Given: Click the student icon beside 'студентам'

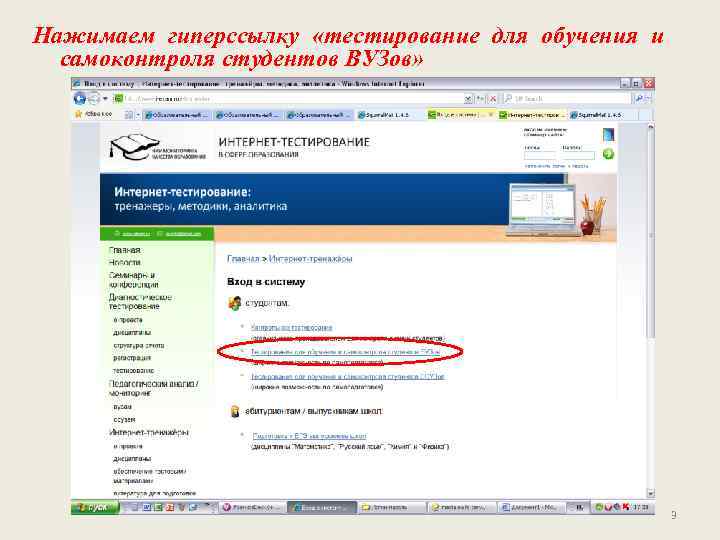Looking at the screenshot, I should [x=235, y=303].
